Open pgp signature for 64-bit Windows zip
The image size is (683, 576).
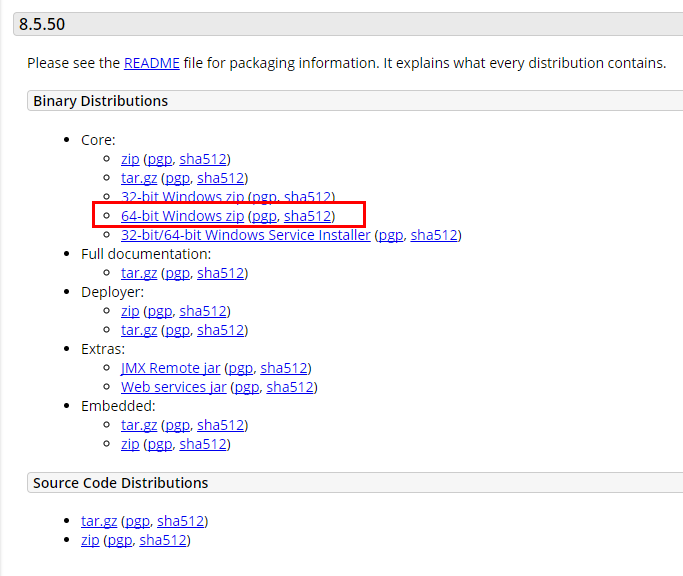tap(264, 216)
